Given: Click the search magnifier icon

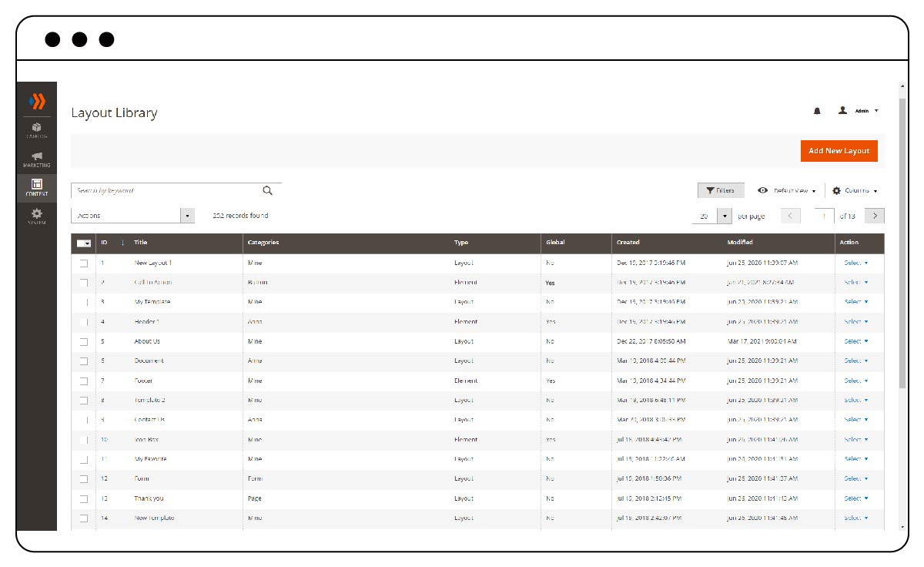Looking at the screenshot, I should click(267, 190).
